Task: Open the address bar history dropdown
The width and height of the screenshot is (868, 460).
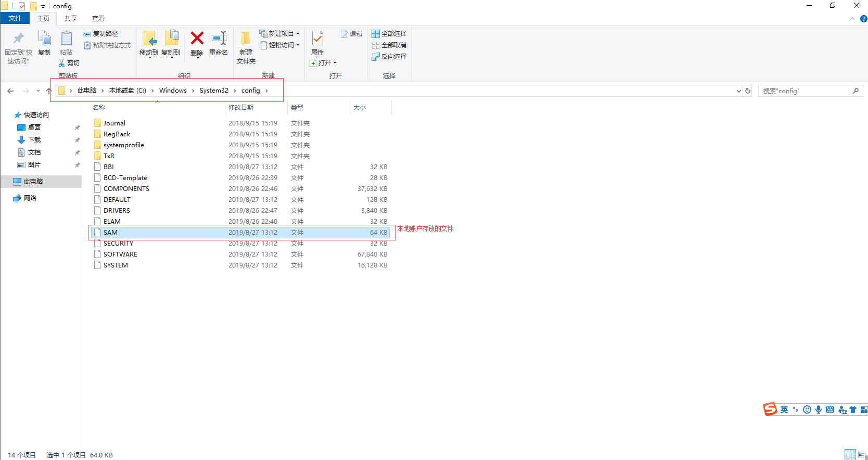Action: pyautogui.click(x=738, y=91)
